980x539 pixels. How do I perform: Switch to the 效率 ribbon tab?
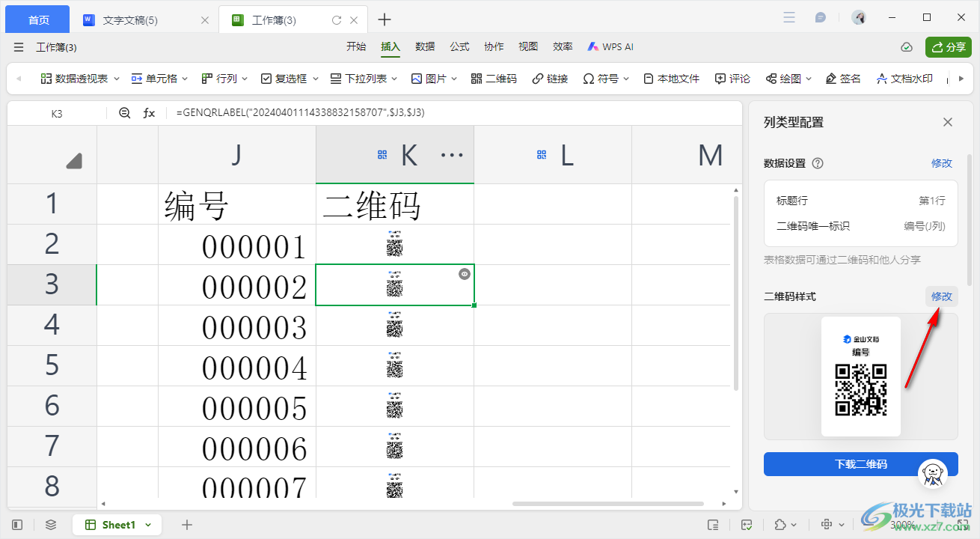click(x=563, y=46)
